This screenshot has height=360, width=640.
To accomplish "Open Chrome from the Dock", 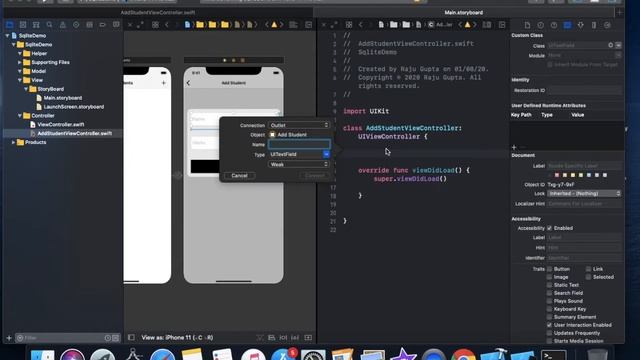I will point(463,354).
